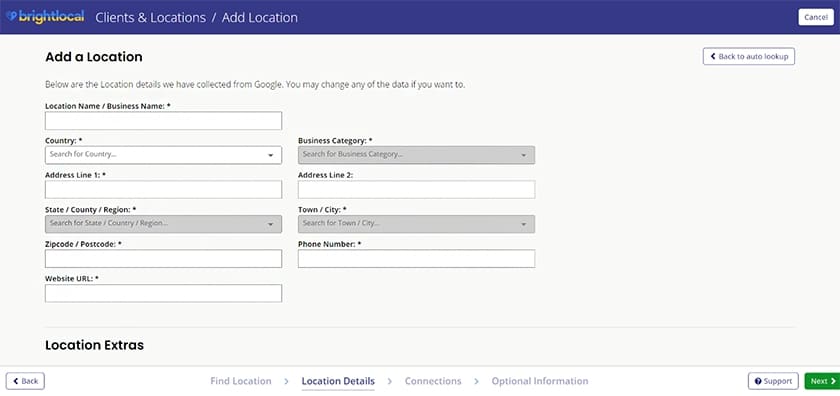Focus the Location Name / Business Name field
This screenshot has height=396, width=840.
pyautogui.click(x=163, y=121)
